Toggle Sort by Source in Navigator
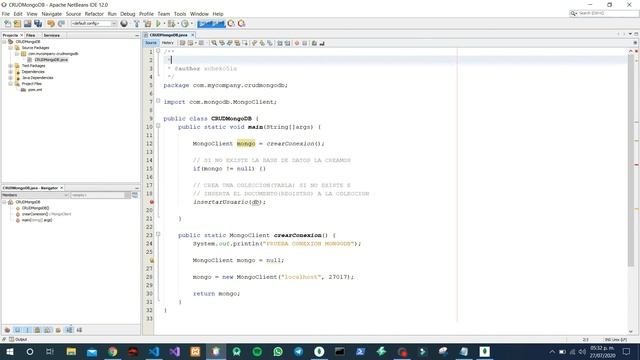This screenshot has width=640, height=360. 79,330
